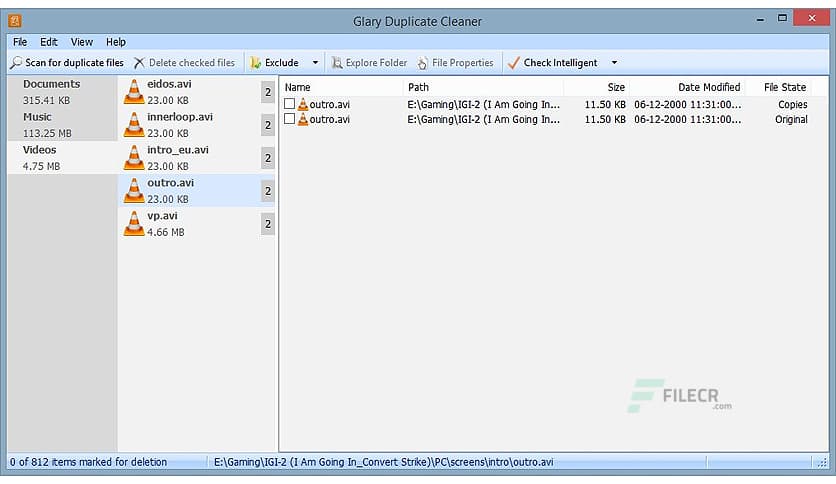Sort by the Name column header

tap(342, 87)
